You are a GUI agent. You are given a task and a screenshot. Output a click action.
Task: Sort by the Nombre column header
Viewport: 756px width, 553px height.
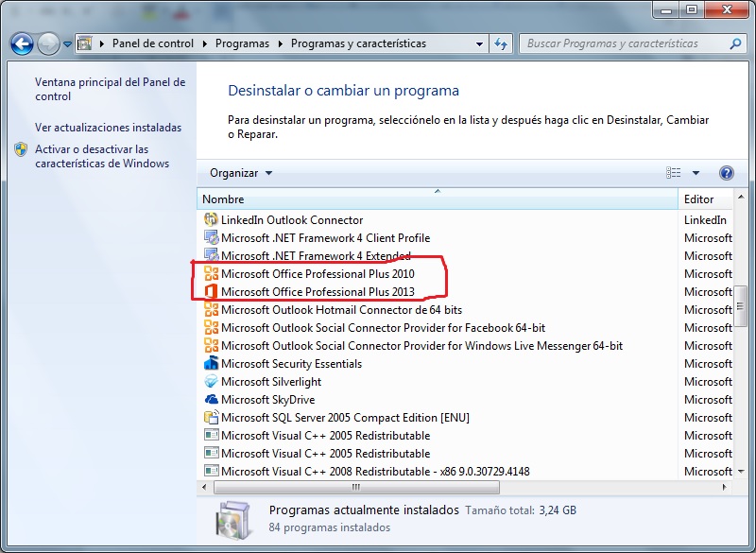[x=438, y=199]
